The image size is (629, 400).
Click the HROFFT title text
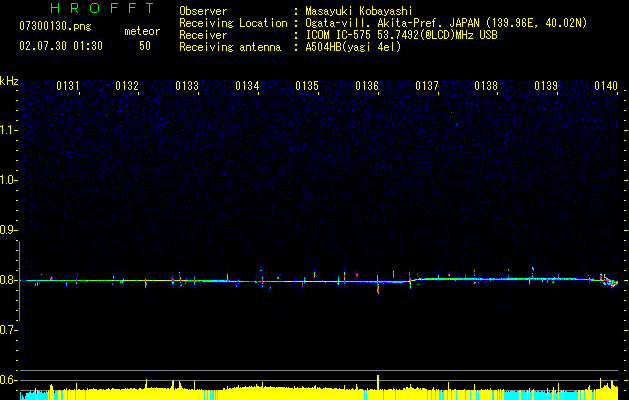(x=102, y=8)
